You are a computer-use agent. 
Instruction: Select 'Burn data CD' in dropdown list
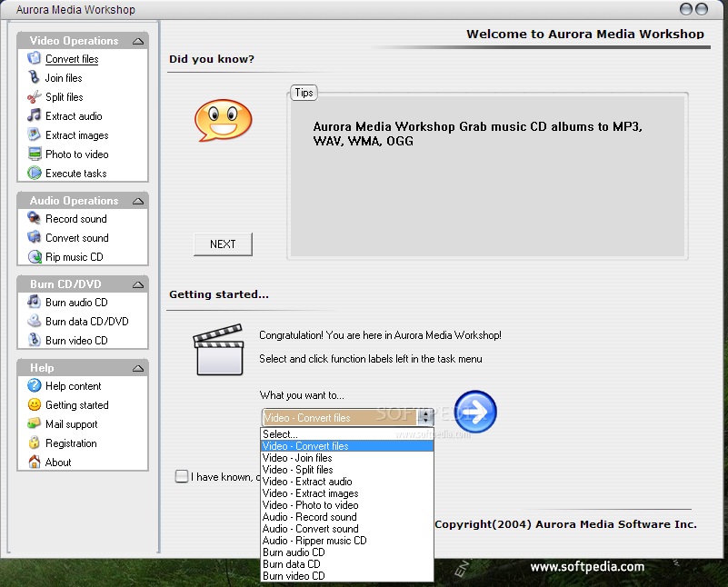click(x=347, y=564)
